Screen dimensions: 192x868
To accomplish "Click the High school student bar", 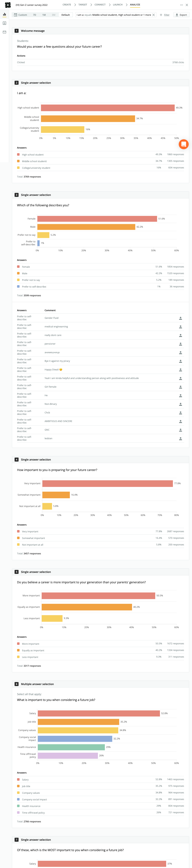I will click(x=108, y=108).
